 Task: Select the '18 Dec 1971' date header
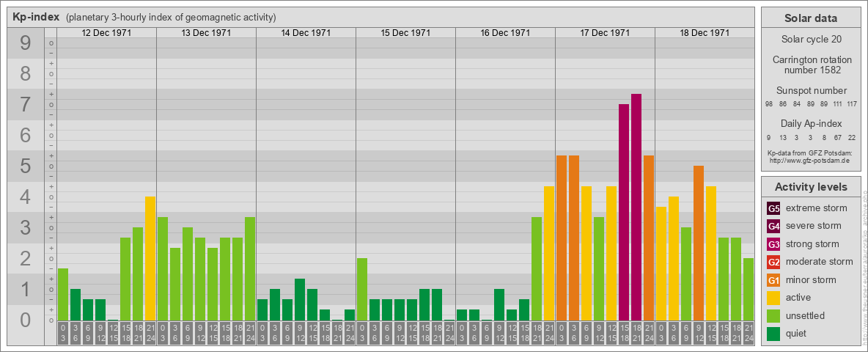[704, 33]
